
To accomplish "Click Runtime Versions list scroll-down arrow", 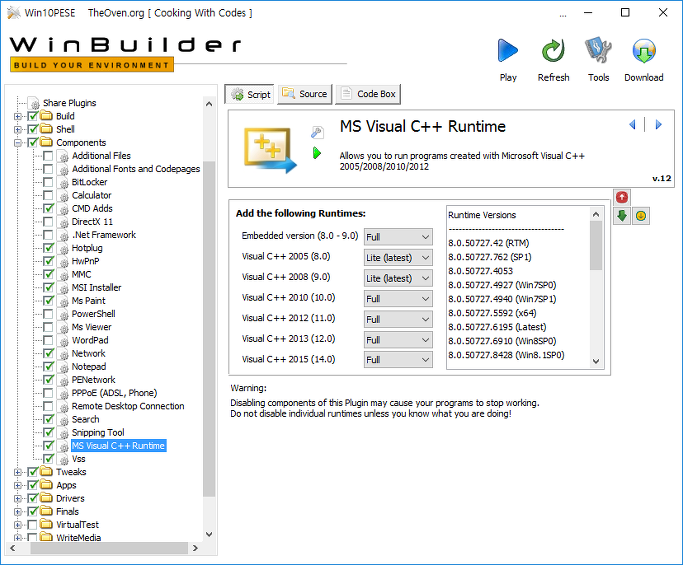I will coord(596,361).
